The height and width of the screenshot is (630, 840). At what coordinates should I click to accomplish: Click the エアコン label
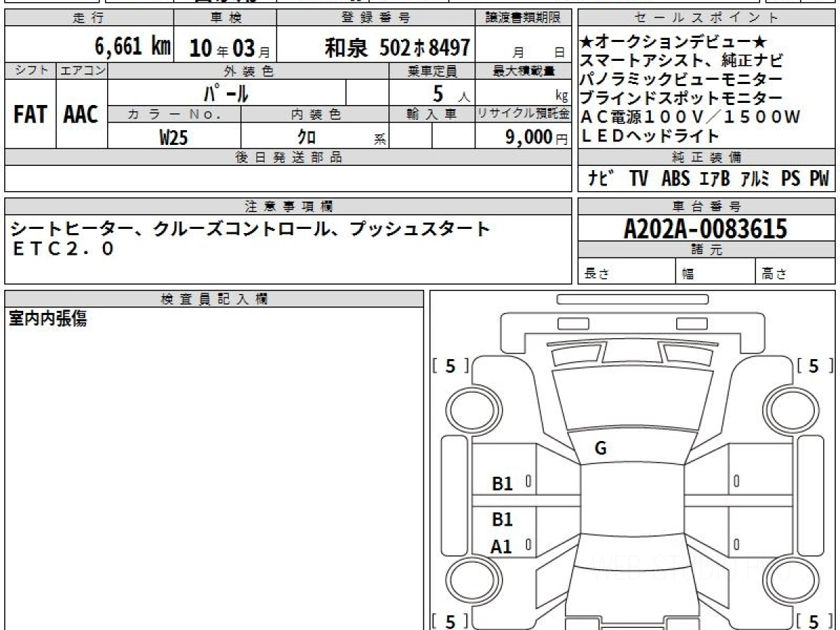82,71
